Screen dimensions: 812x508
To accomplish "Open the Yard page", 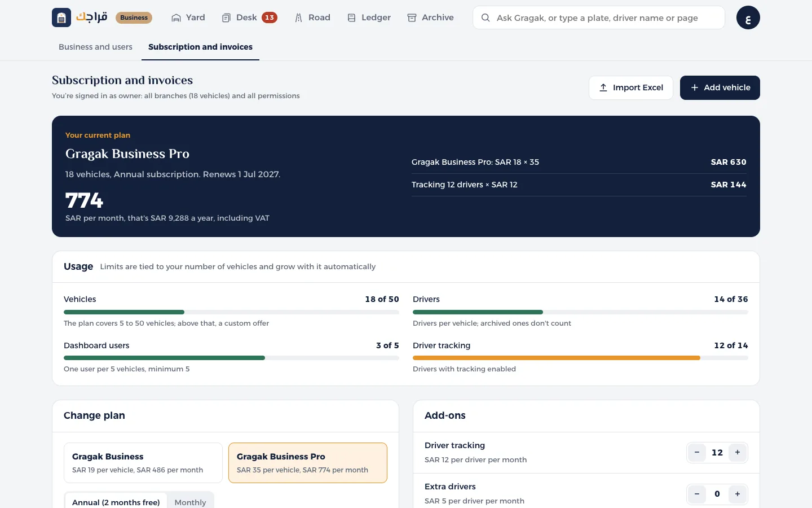I will (188, 17).
